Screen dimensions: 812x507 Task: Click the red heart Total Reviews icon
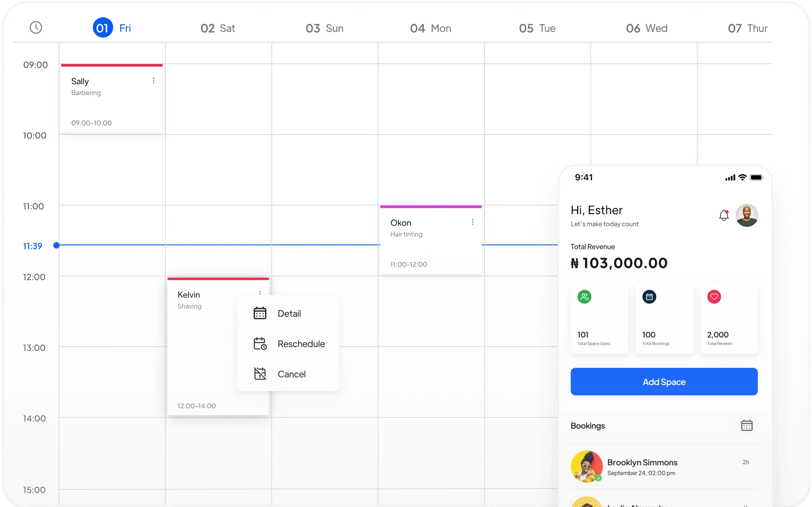pos(714,297)
